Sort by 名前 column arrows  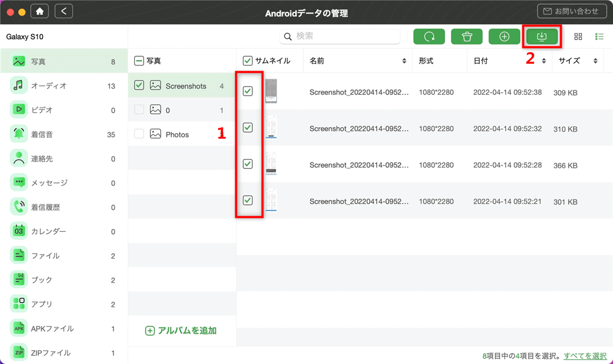(404, 61)
